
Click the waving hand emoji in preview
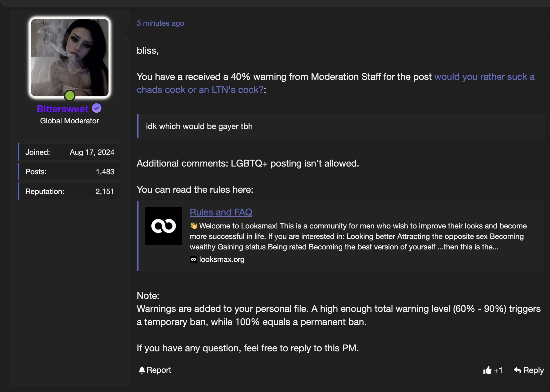(x=193, y=226)
